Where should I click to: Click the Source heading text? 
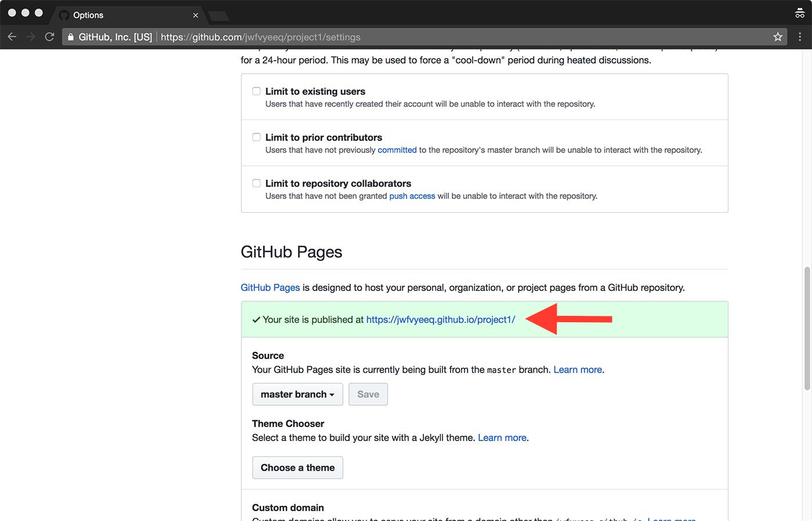(x=268, y=356)
